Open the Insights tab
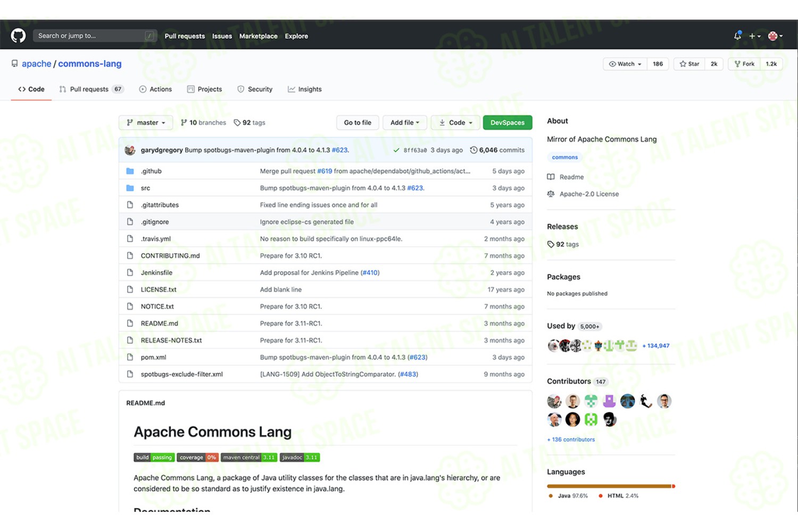Viewport: 798px width, 532px height. pyautogui.click(x=305, y=89)
